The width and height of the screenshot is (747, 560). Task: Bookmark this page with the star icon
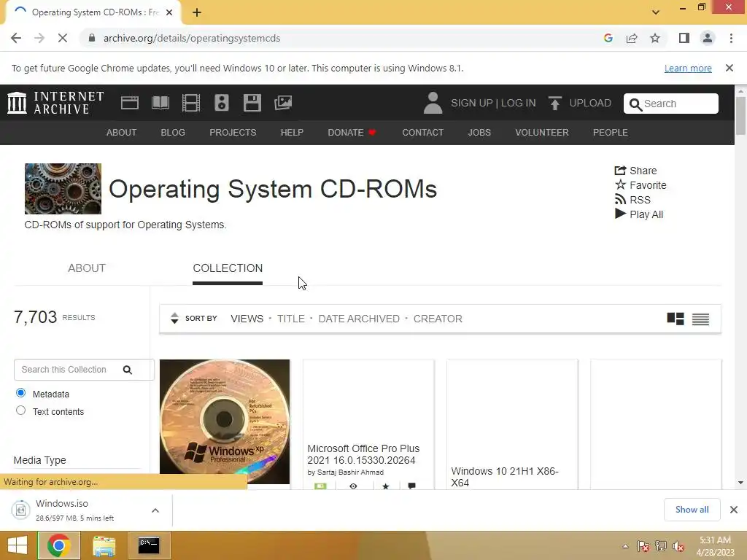pos(655,38)
